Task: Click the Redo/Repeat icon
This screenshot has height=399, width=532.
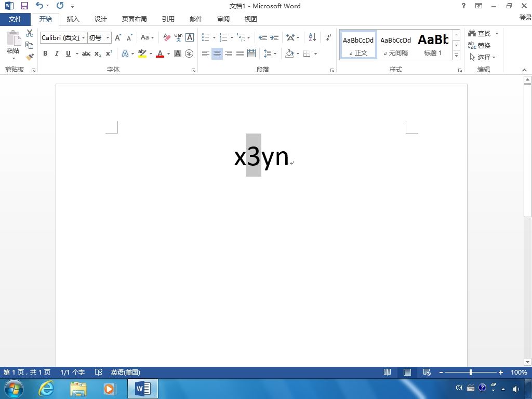Action: [x=60, y=5]
